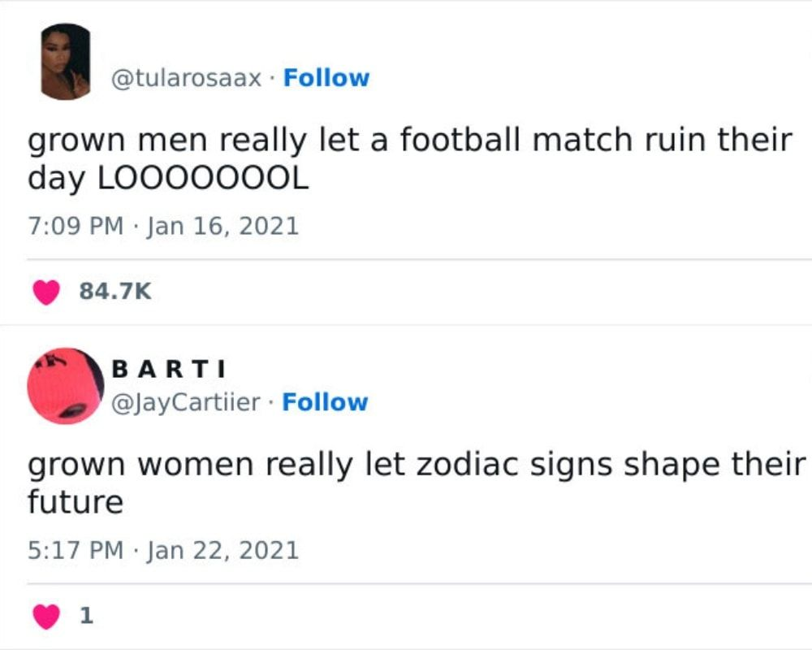Open the @JayCartiier handle link
Viewport: 812px width, 650px height.
(x=186, y=402)
